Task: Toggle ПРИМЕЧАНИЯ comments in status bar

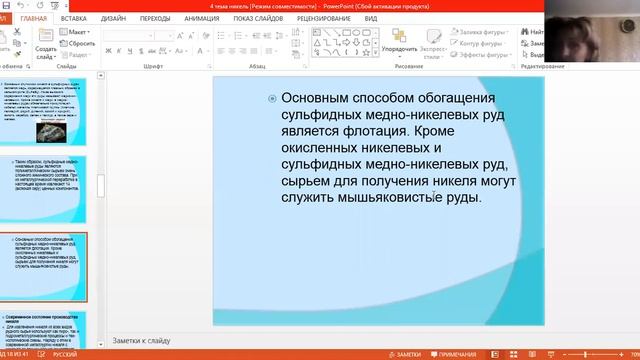Action: [453, 355]
